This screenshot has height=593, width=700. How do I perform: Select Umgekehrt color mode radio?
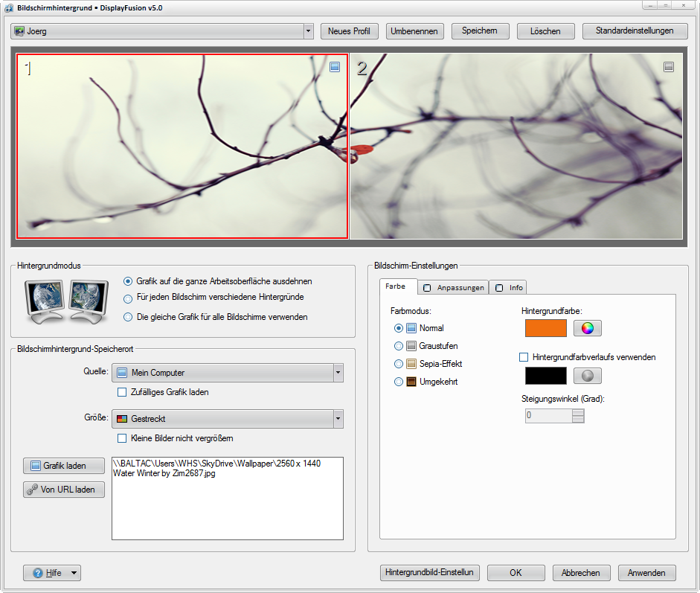tap(399, 382)
